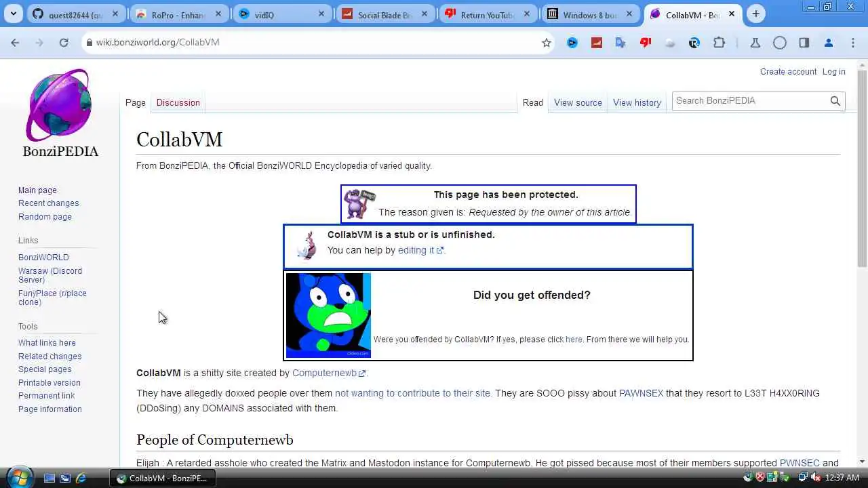The width and height of the screenshot is (868, 488).
Task: Open a new browser tab
Action: pos(755,14)
